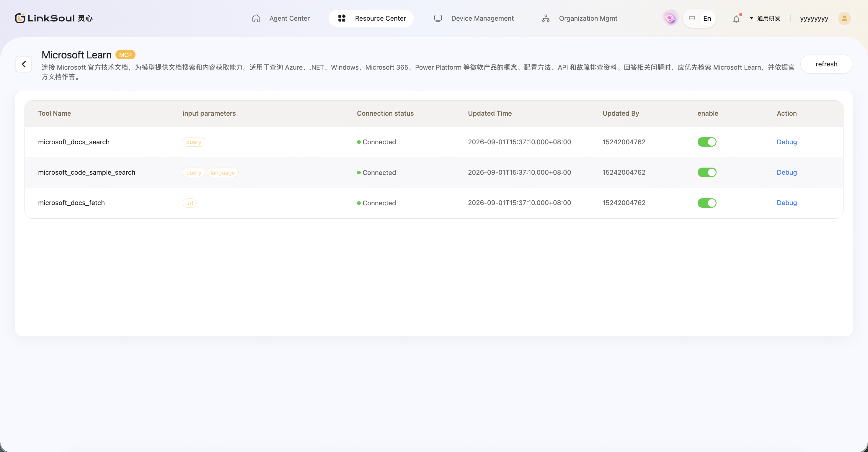
Task: Click 15242004762 in the microsoft_docs_search row
Action: coord(624,142)
